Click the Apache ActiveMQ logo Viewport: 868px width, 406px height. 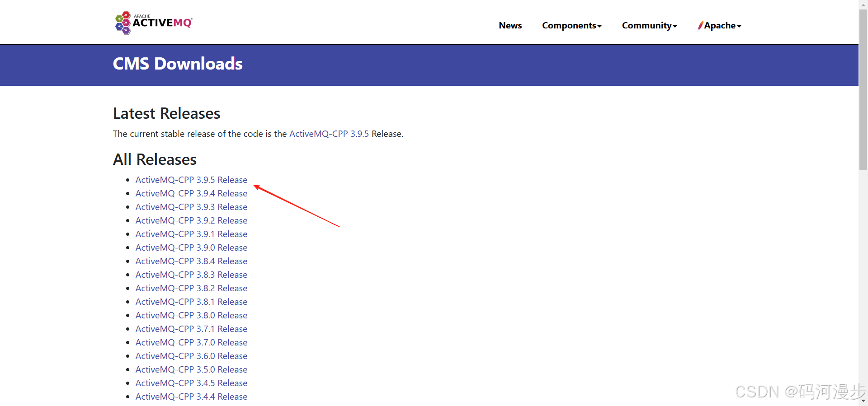[x=154, y=23]
